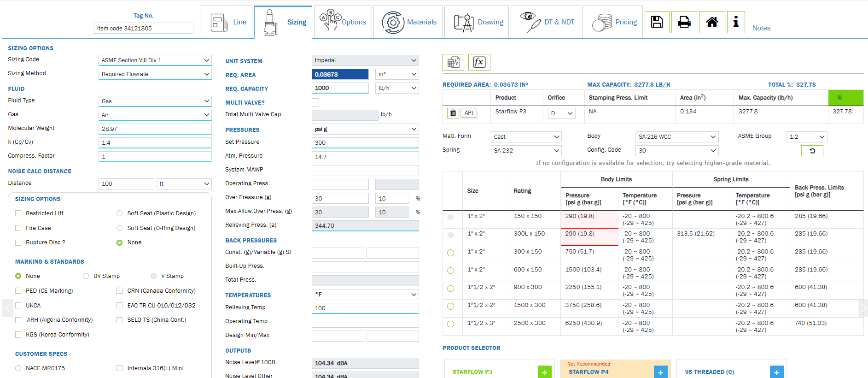Click the Materials gear icon
The width and height of the screenshot is (868, 378).
pyautogui.click(x=393, y=22)
